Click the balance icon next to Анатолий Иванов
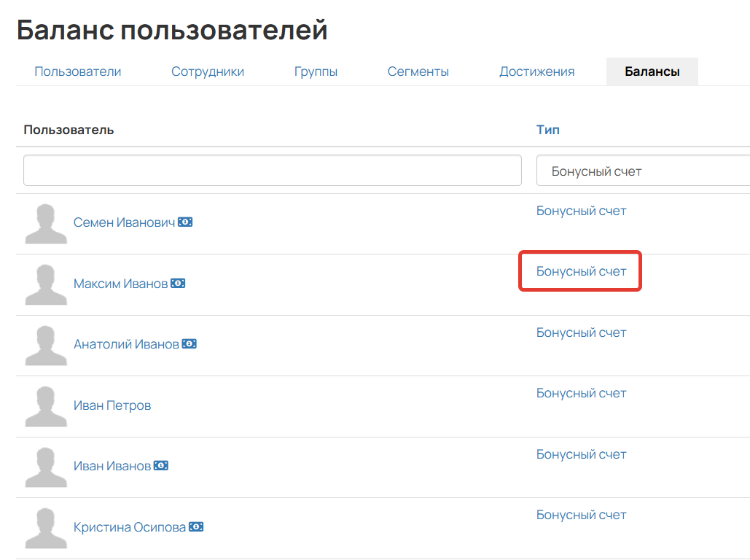The height and width of the screenshot is (560, 750). click(x=190, y=343)
